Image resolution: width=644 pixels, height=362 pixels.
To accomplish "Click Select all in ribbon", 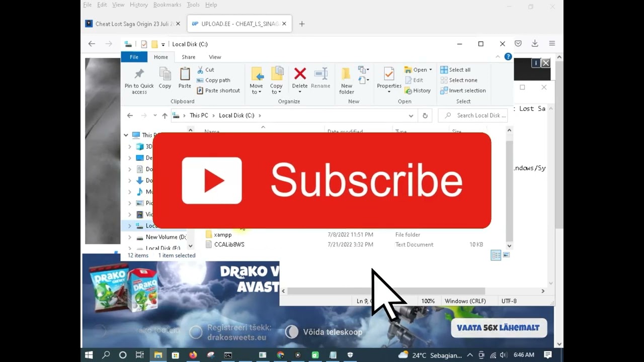I will click(x=455, y=70).
